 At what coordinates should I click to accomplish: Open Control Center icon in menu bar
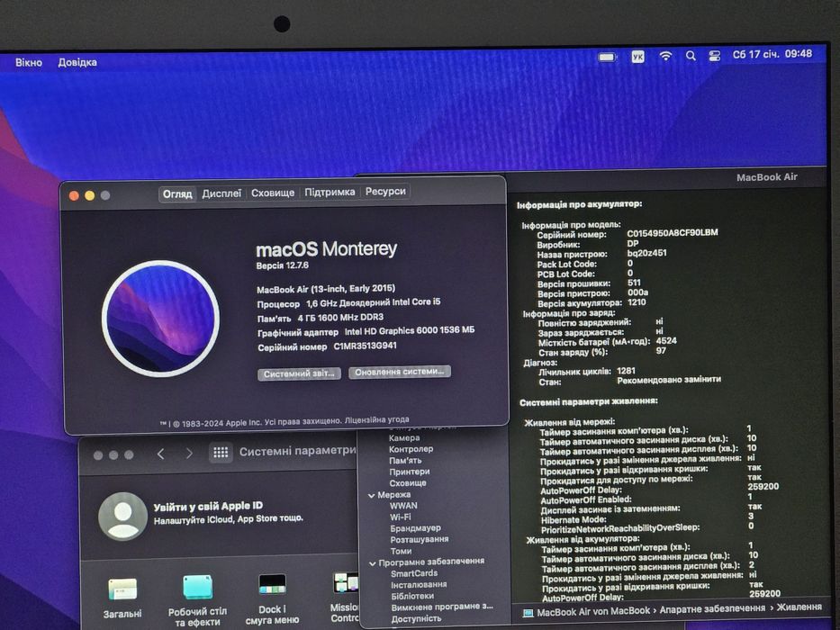715,56
